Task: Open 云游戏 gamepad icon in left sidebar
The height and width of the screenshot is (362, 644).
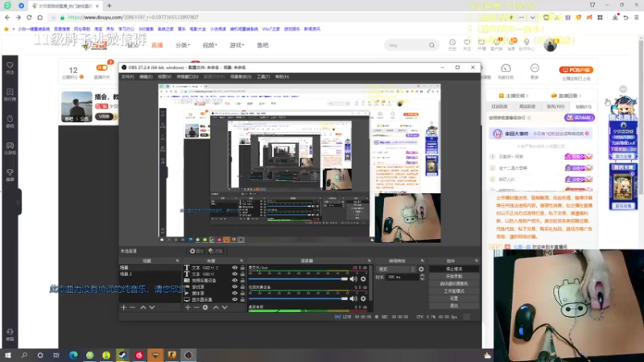Action: 10,148
